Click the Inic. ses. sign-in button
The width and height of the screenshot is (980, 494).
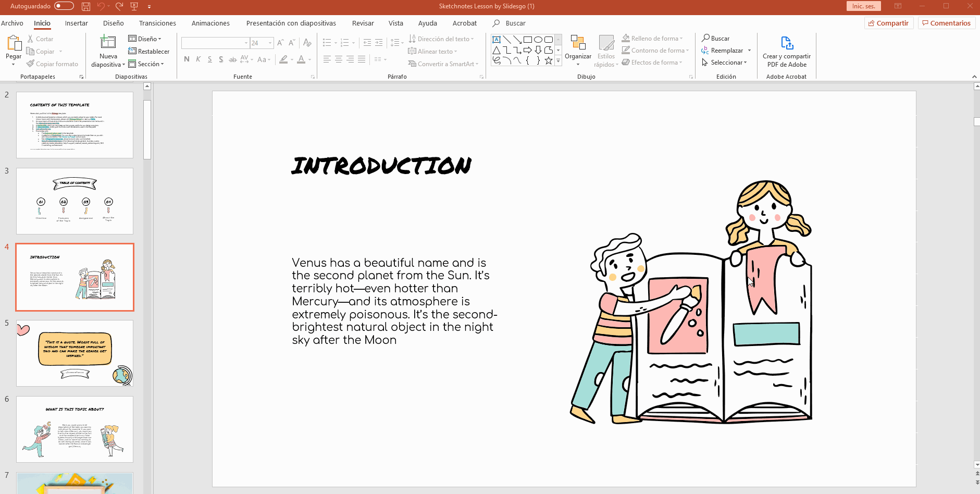(x=864, y=6)
